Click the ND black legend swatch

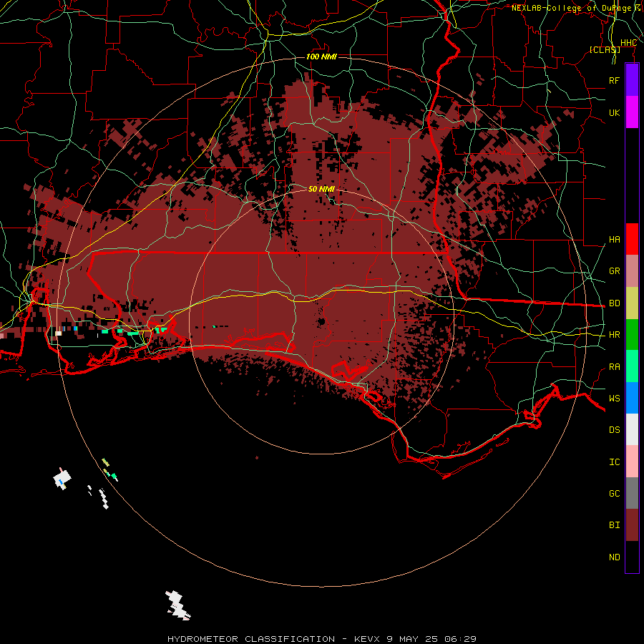coord(632,557)
